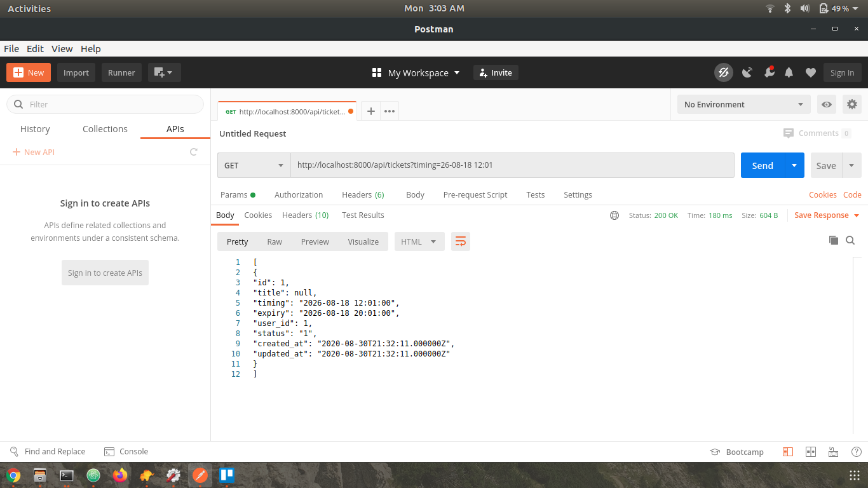Click the heart icon in header
Viewport: 868px width, 488px height.
pos(810,72)
